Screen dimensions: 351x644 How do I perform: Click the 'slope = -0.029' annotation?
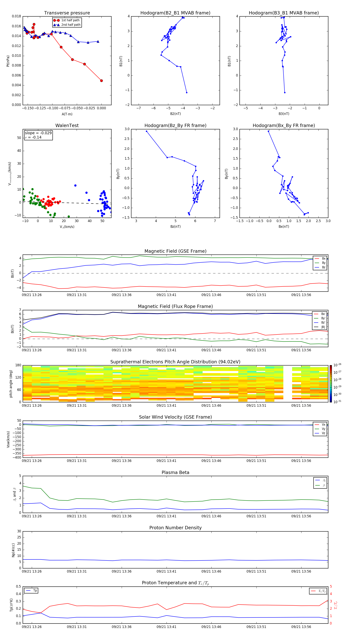click(38, 133)
